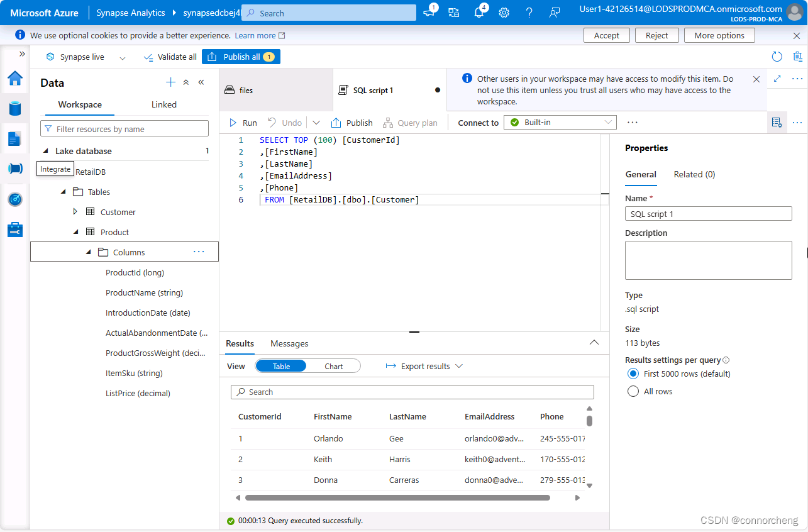Open the Connect to Built-in dropdown
Viewport: 808px width, 532px height.
(560, 123)
